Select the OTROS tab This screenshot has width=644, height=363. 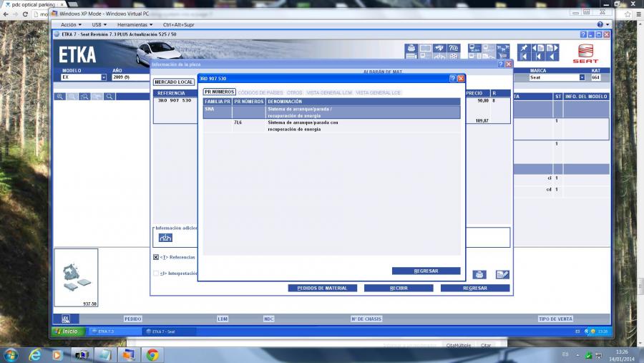tap(295, 92)
